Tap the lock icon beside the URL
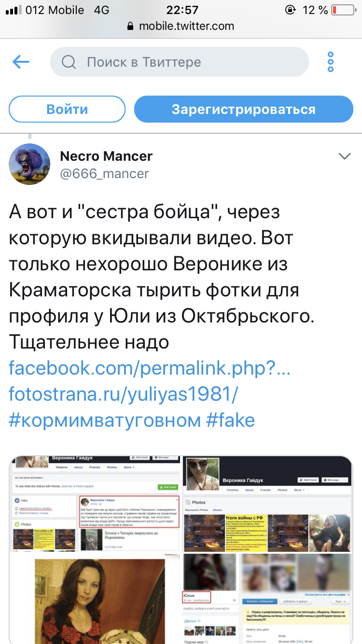 [x=130, y=27]
